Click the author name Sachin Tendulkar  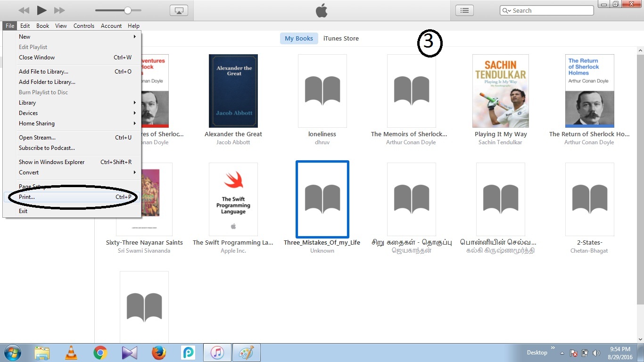tap(501, 142)
